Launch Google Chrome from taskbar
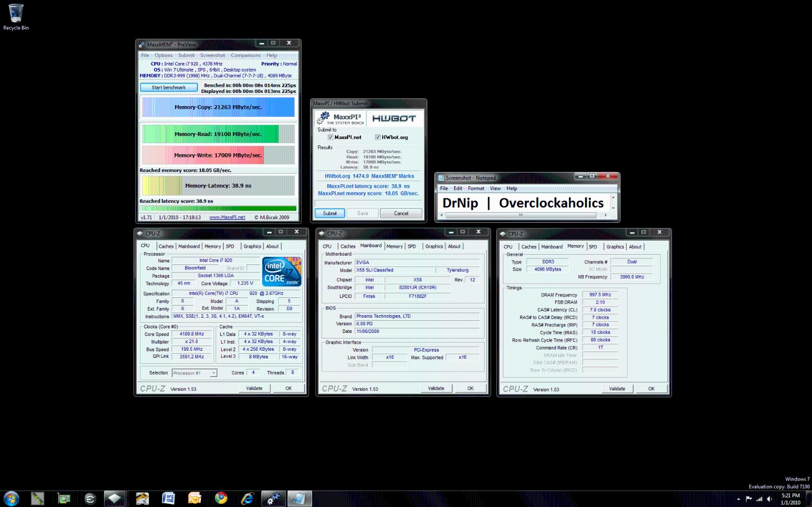Image resolution: width=812 pixels, height=507 pixels. pos(221,499)
